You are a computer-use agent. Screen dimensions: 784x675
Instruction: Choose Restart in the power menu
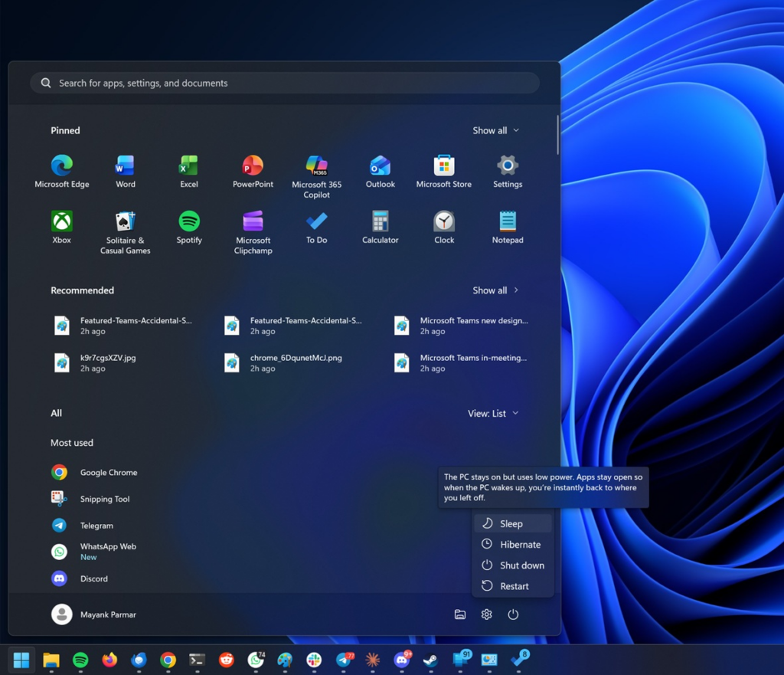pyautogui.click(x=513, y=586)
